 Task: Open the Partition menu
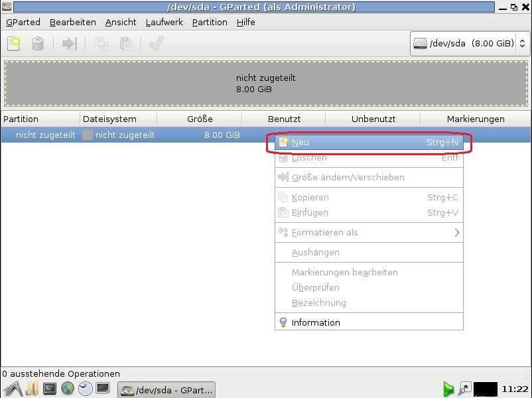pos(210,22)
